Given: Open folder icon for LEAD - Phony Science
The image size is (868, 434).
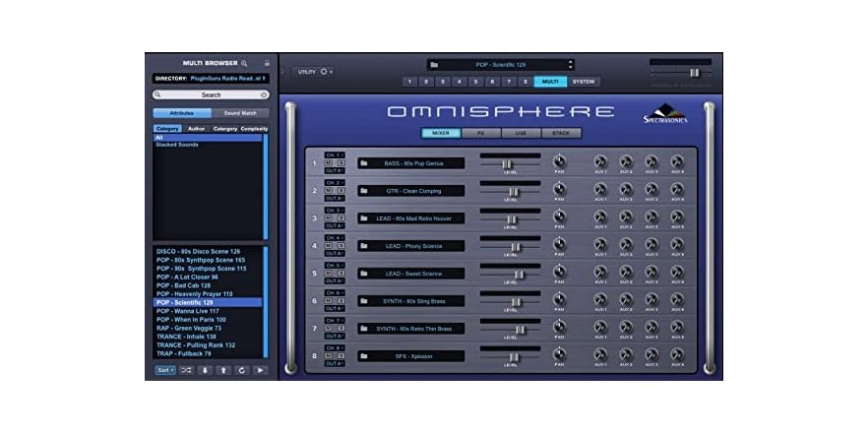Looking at the screenshot, I should (x=364, y=246).
